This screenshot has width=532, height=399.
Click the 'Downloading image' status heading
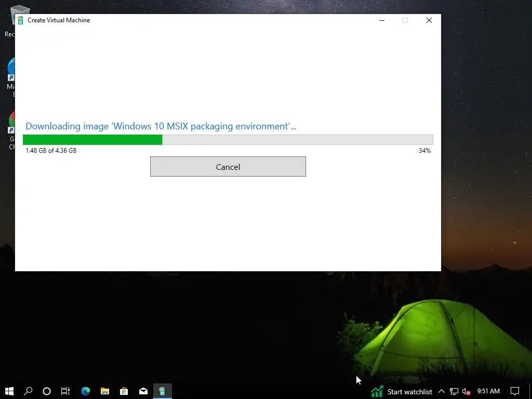pos(161,126)
